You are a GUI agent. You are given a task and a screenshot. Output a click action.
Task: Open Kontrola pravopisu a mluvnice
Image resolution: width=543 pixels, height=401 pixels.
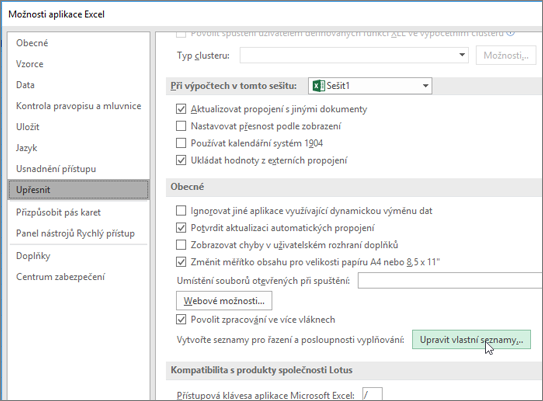(x=79, y=106)
